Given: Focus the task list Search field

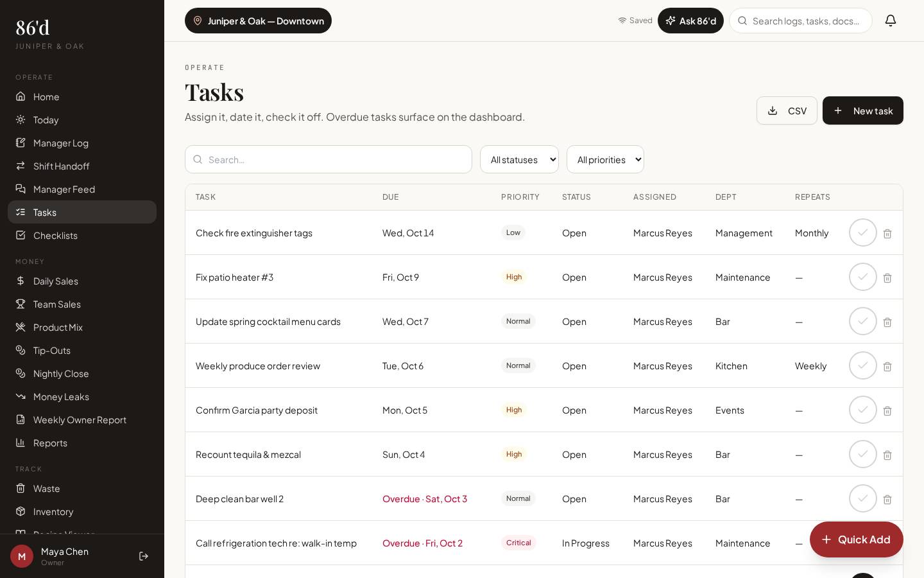Looking at the screenshot, I should [329, 159].
